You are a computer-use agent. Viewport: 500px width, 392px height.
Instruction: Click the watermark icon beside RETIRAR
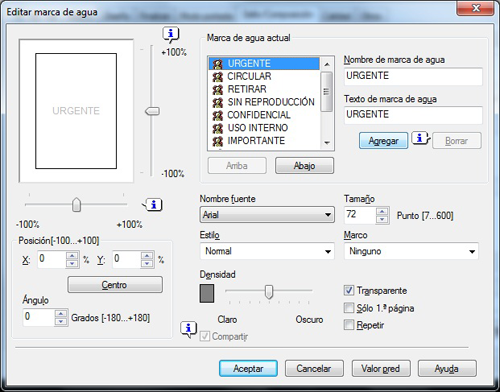(218, 90)
